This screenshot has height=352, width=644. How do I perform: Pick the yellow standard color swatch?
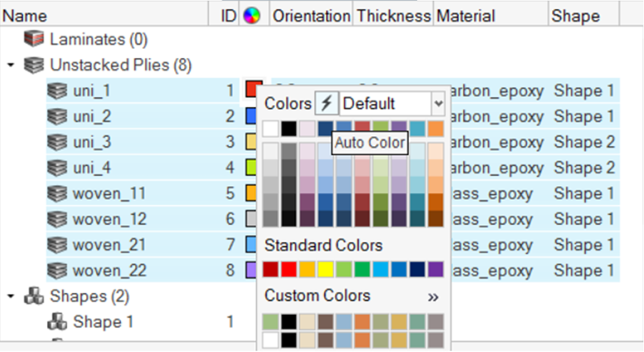tap(326, 269)
